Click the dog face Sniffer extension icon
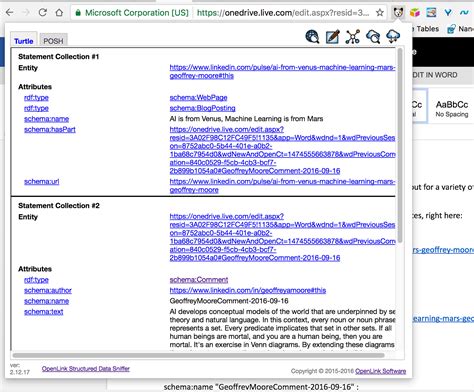This screenshot has width=474, height=392. click(398, 13)
